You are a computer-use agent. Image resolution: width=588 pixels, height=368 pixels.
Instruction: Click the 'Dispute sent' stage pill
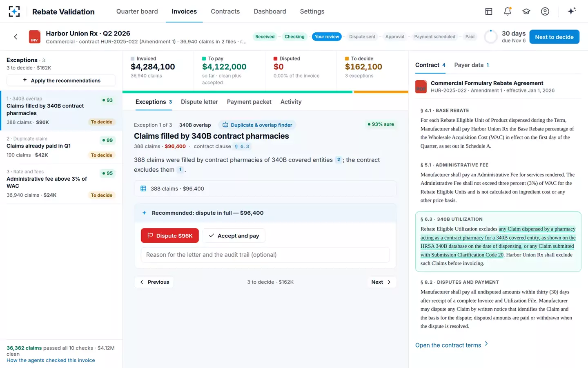(x=362, y=37)
